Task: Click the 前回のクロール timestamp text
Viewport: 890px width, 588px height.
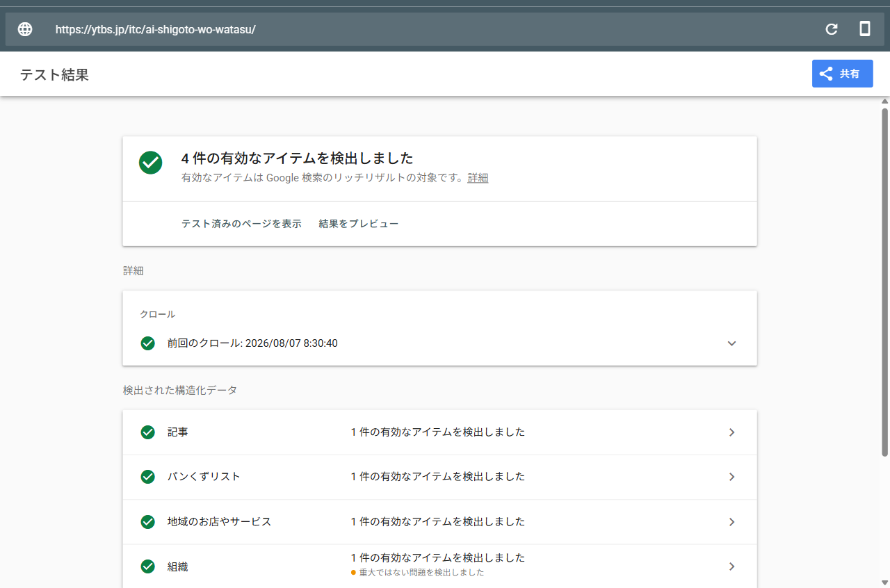Action: [252, 343]
